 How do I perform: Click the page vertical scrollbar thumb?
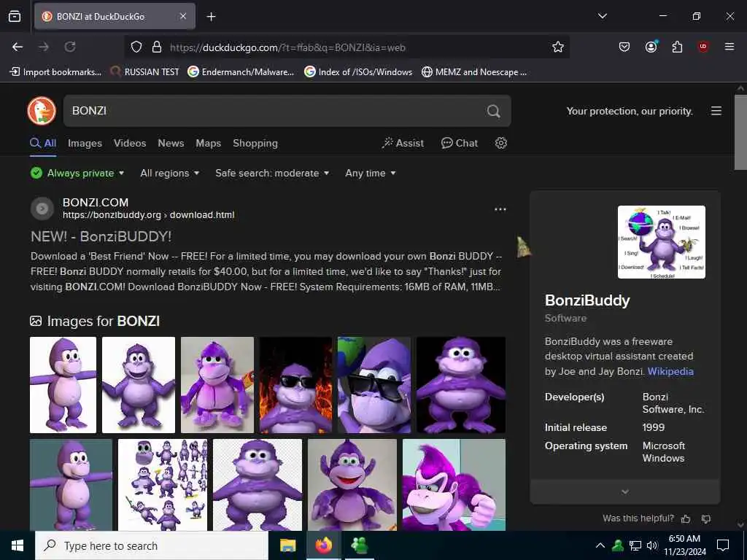click(740, 131)
